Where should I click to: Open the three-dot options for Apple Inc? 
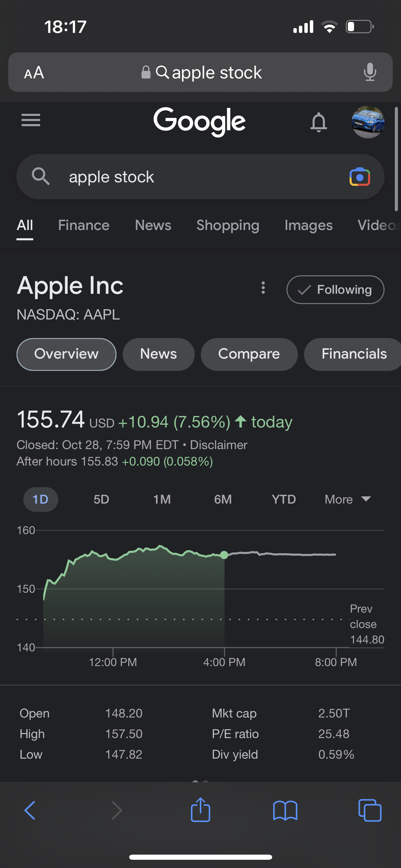[x=263, y=288]
